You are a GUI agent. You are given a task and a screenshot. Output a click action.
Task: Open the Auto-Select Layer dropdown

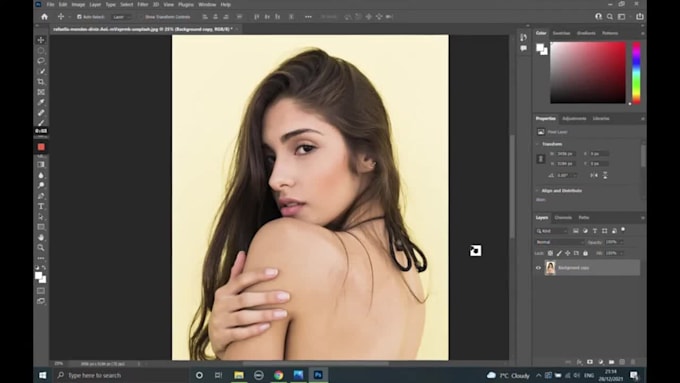[x=121, y=17]
